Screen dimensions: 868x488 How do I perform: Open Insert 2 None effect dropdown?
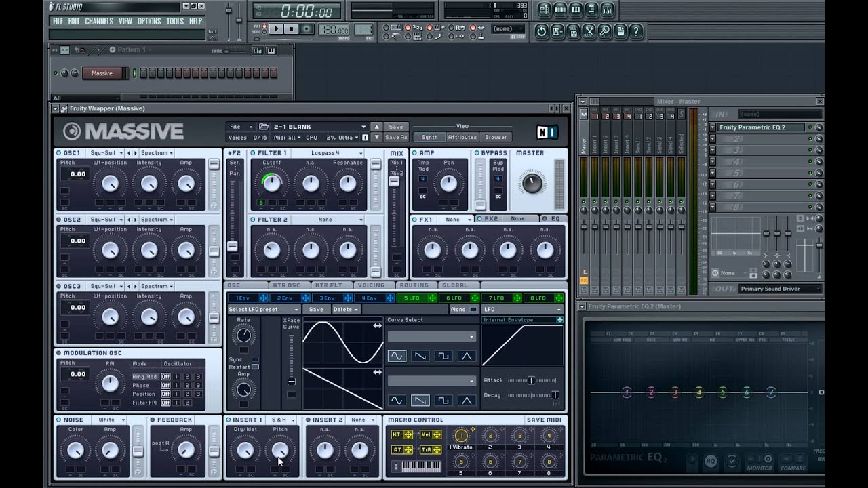(362, 420)
